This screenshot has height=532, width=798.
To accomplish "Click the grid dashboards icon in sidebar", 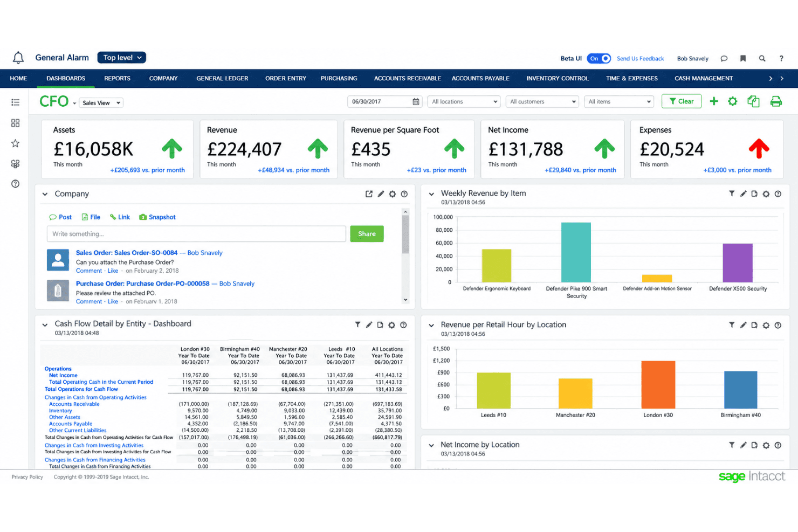I will pyautogui.click(x=15, y=123).
